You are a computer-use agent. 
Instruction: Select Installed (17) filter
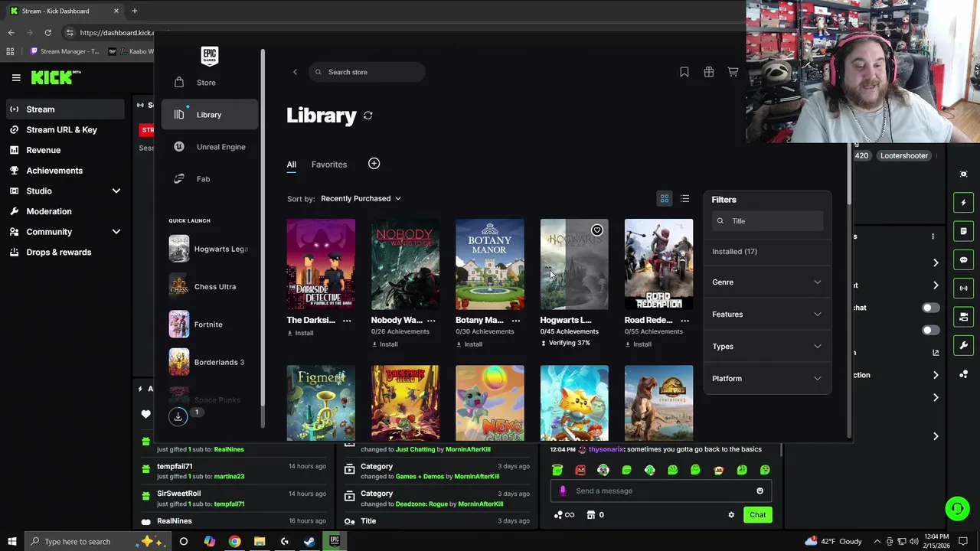[734, 252]
